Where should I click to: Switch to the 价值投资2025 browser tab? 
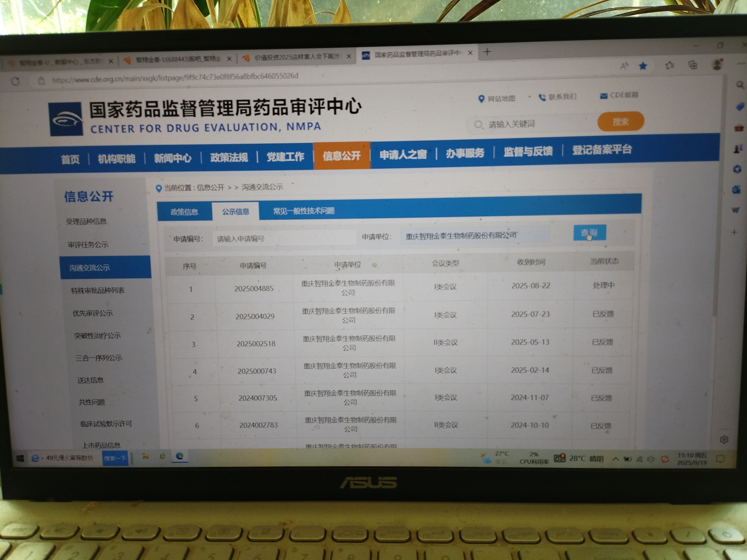[x=296, y=57]
